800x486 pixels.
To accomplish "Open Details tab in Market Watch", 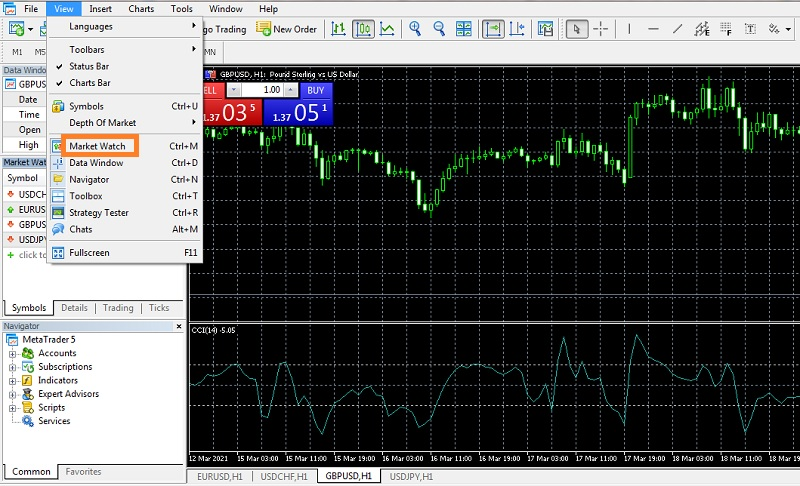I will (x=74, y=308).
